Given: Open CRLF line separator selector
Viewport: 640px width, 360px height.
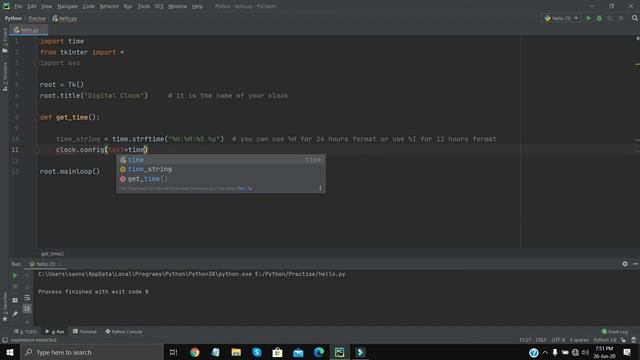Looking at the screenshot, I should (541, 340).
